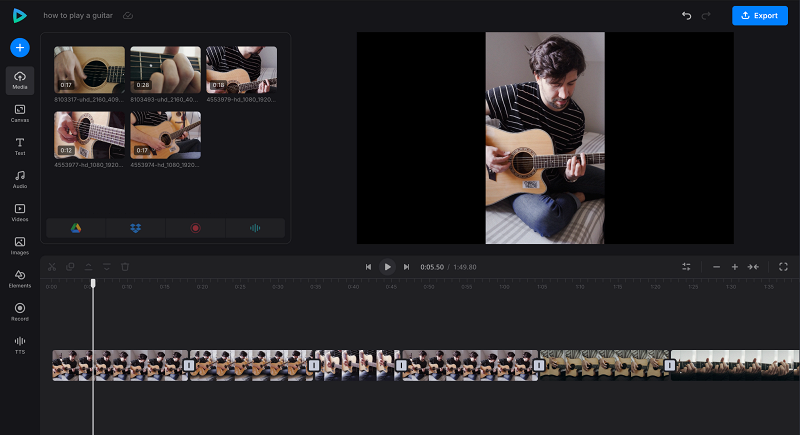
Task: Move clip layer backward icon
Action: pyautogui.click(x=107, y=267)
